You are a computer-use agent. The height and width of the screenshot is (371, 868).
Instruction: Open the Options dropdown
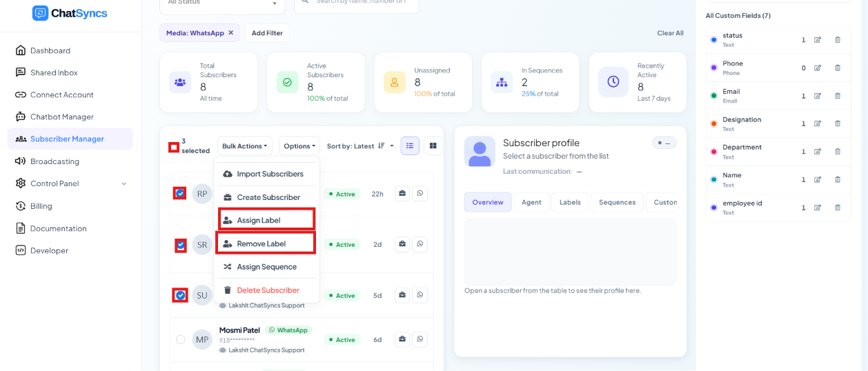299,146
